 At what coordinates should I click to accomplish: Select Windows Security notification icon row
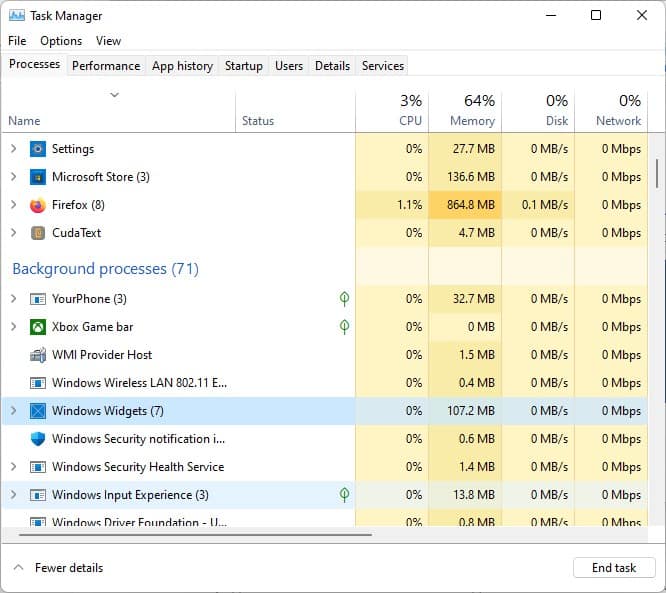[325, 439]
